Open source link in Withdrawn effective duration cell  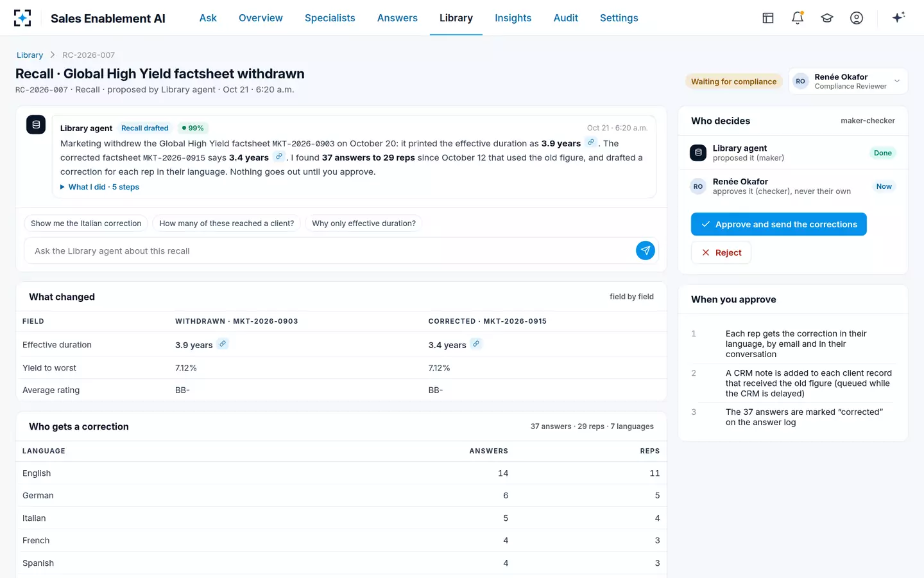pos(223,344)
